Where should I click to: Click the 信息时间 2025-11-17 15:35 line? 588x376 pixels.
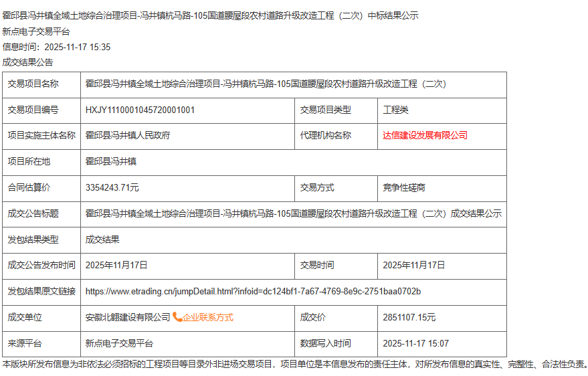click(x=57, y=47)
